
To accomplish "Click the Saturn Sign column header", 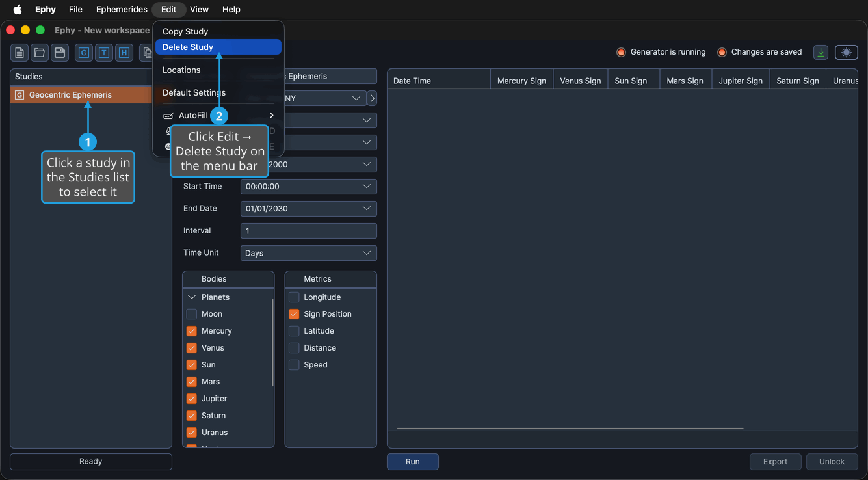I will (798, 81).
